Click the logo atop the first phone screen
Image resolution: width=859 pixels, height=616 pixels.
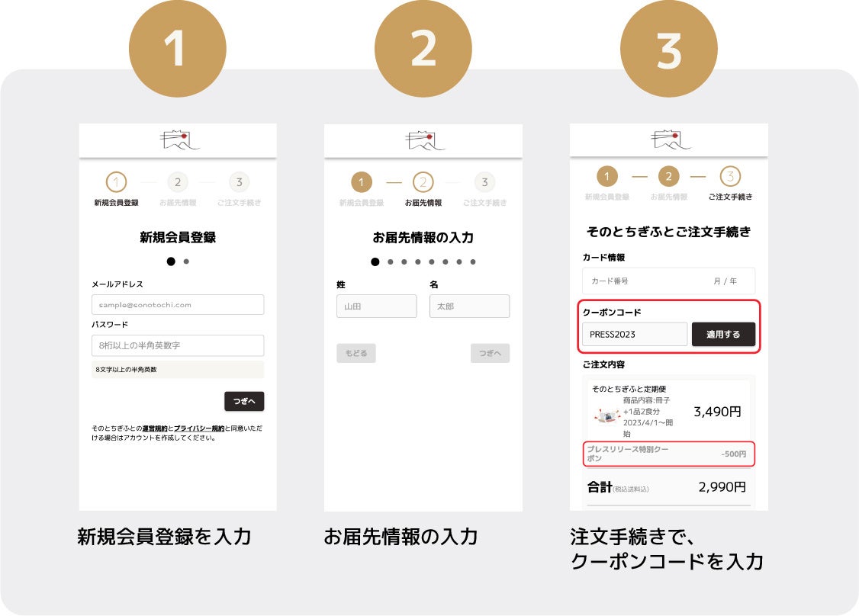click(x=179, y=140)
